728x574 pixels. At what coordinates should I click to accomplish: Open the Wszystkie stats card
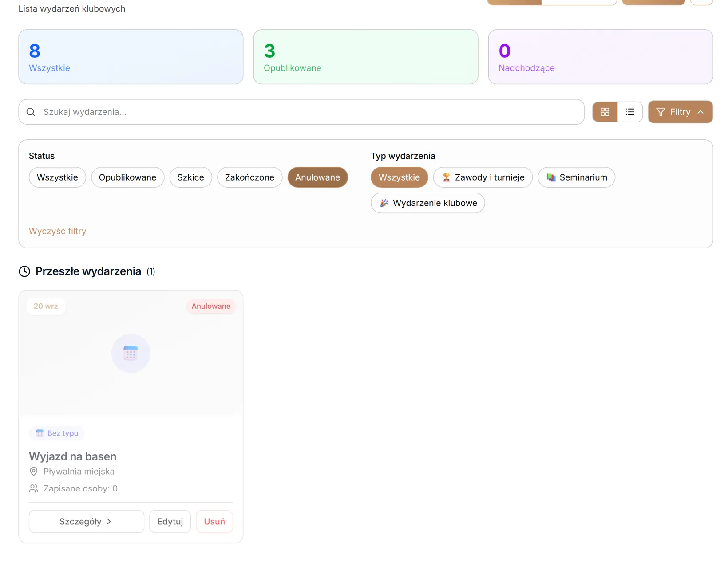[x=131, y=57]
